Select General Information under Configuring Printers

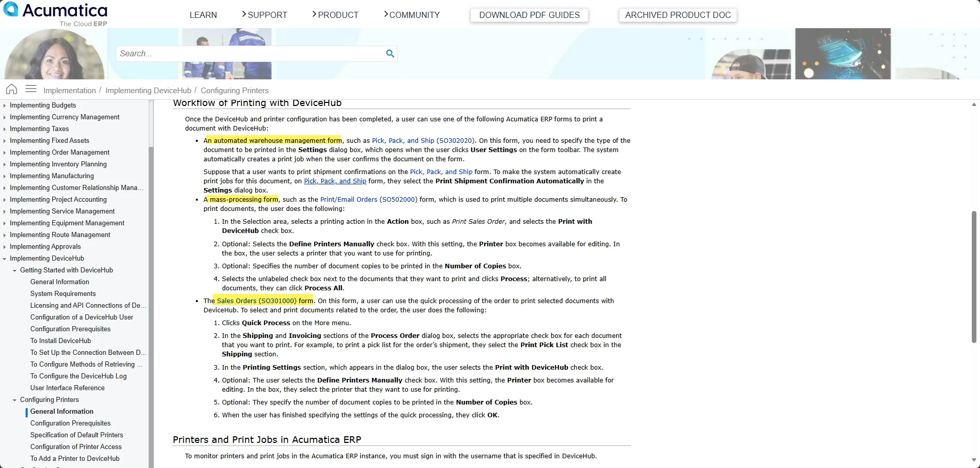pyautogui.click(x=62, y=412)
